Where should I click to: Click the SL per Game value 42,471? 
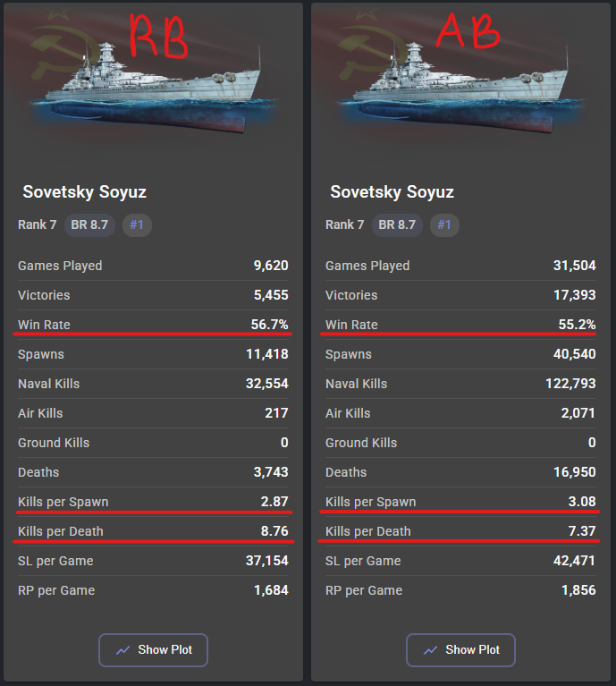pyautogui.click(x=574, y=561)
